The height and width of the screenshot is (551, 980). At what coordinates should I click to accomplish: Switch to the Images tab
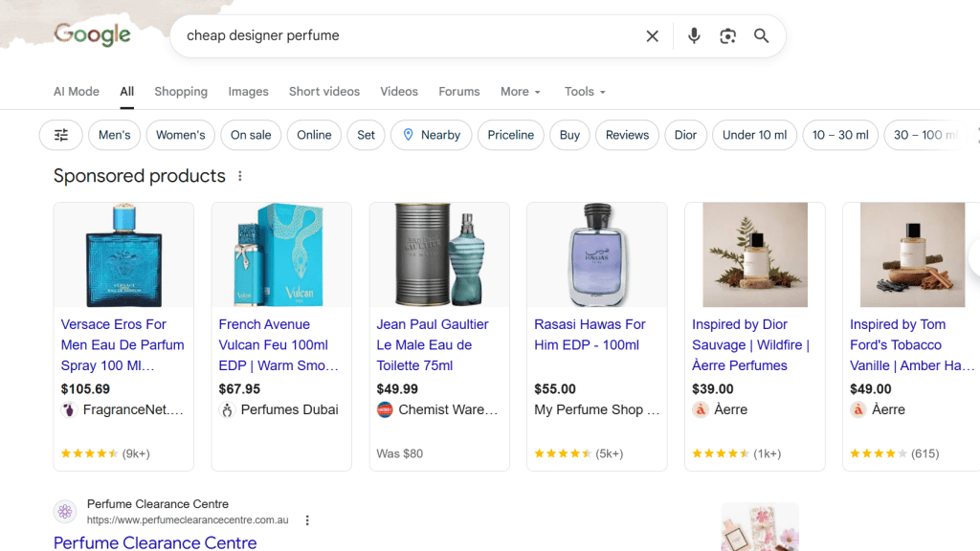(x=248, y=92)
